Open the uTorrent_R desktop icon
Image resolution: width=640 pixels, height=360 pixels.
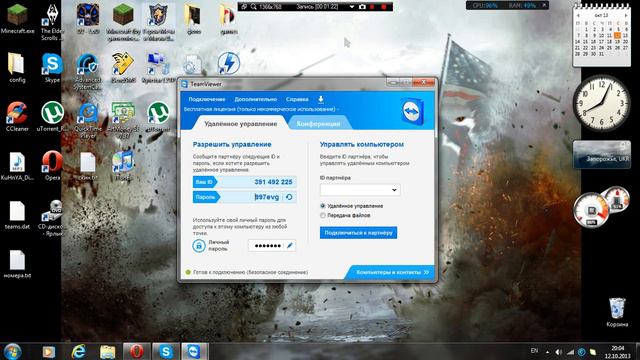(52, 117)
